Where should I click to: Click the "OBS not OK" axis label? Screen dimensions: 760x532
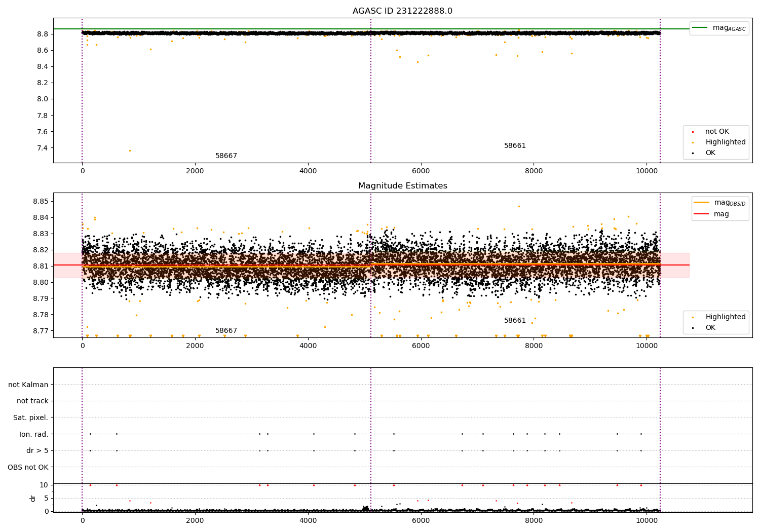pos(28,467)
